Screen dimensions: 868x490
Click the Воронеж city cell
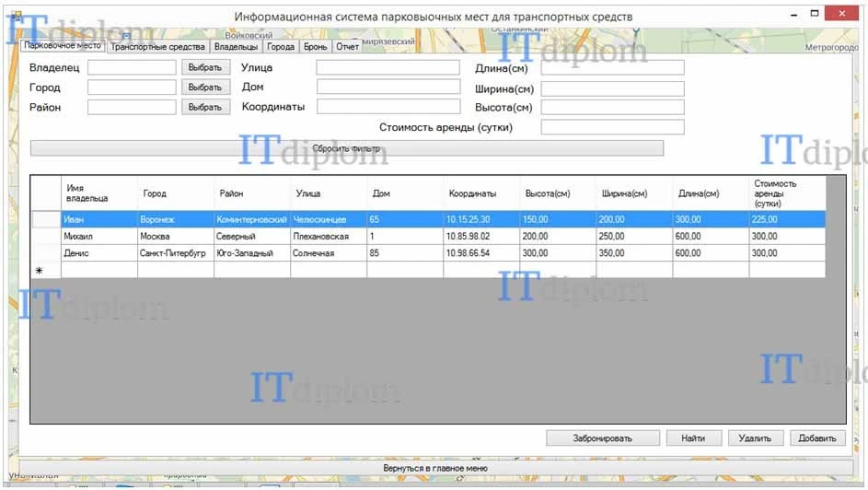(x=176, y=219)
